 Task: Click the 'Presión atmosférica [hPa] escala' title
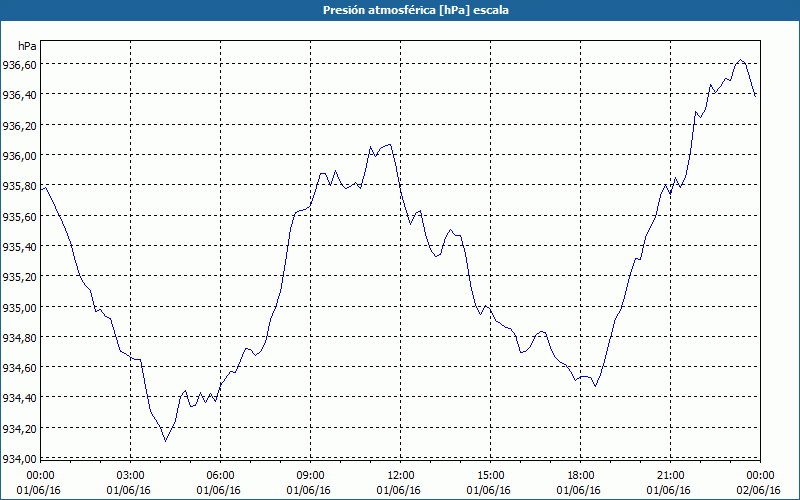[416, 10]
